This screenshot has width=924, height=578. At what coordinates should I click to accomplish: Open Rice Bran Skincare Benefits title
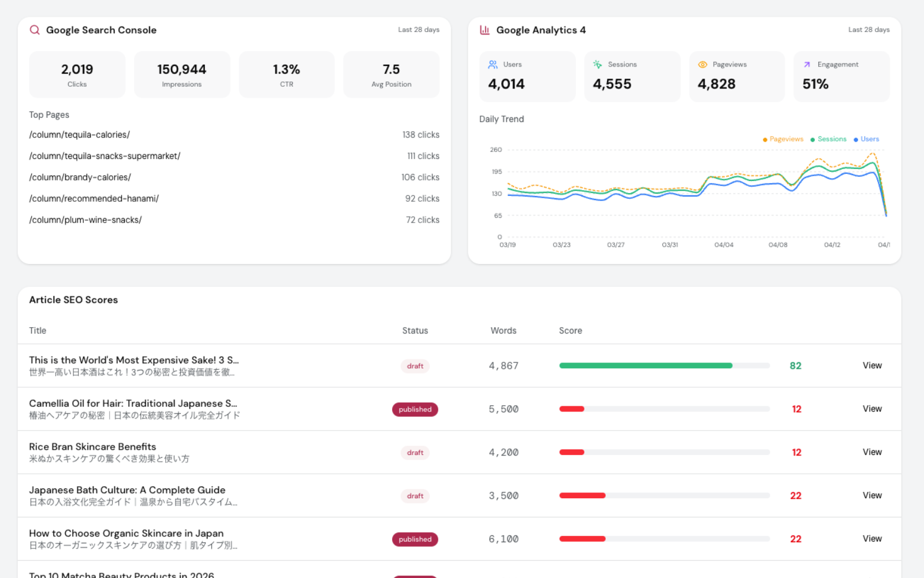click(92, 447)
